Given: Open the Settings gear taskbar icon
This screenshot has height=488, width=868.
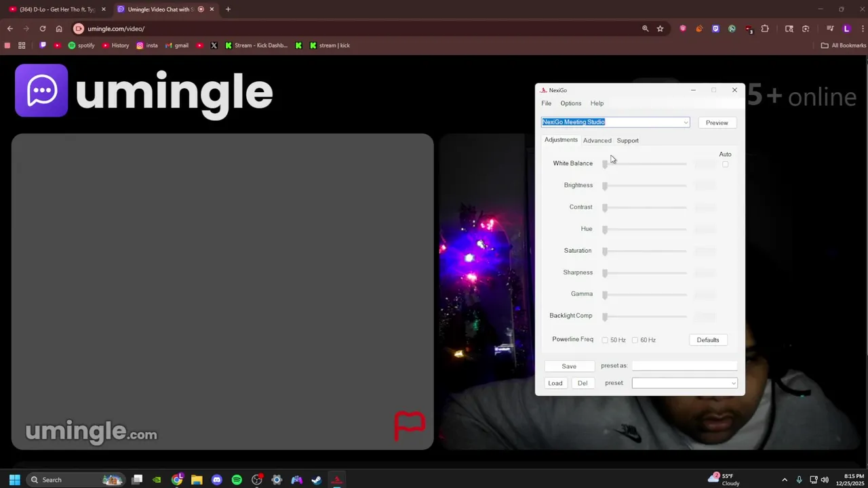Looking at the screenshot, I should click(276, 480).
